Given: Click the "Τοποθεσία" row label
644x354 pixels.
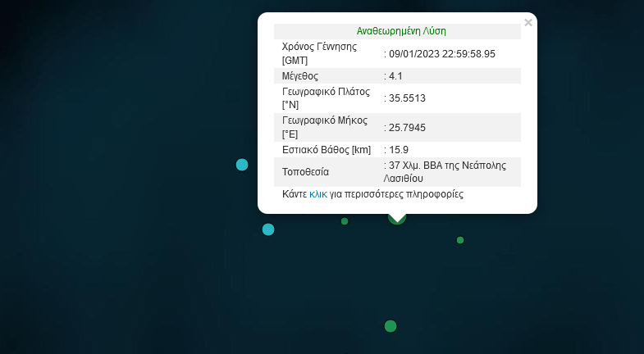Looking at the screenshot, I should tap(305, 172).
